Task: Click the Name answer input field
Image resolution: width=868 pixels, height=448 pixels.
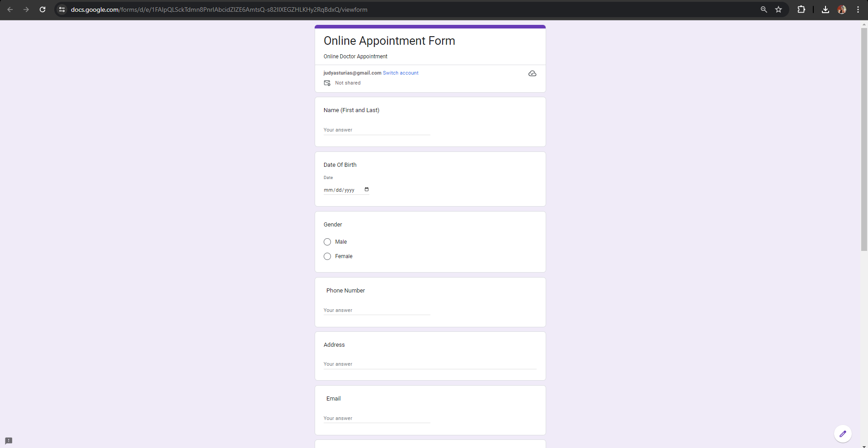Action: click(376, 130)
